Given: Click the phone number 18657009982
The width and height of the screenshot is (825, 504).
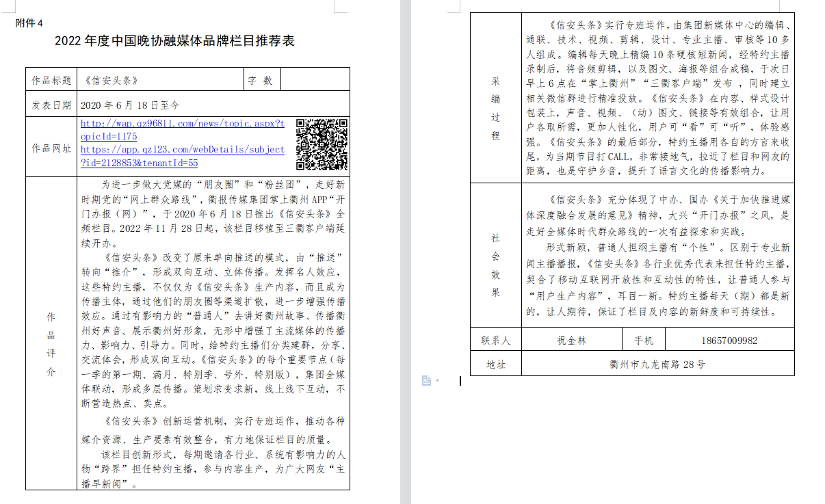Looking at the screenshot, I should tap(729, 340).
